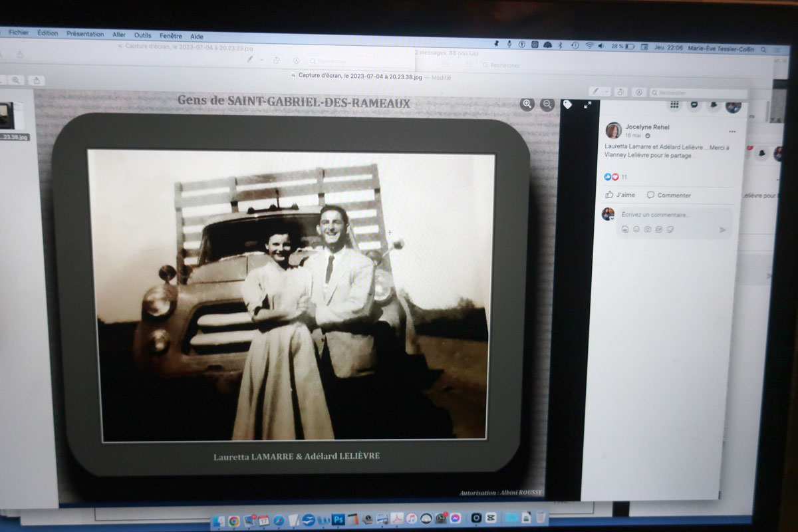Click the rotate icon in Preview's toolbar
This screenshot has height=532, width=798.
click(620, 92)
